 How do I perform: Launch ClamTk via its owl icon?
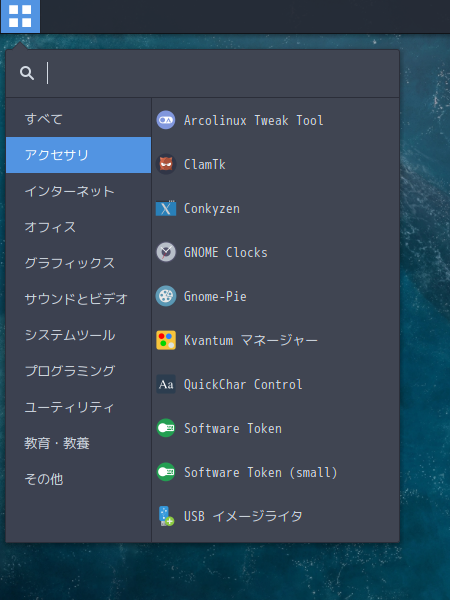click(x=166, y=164)
